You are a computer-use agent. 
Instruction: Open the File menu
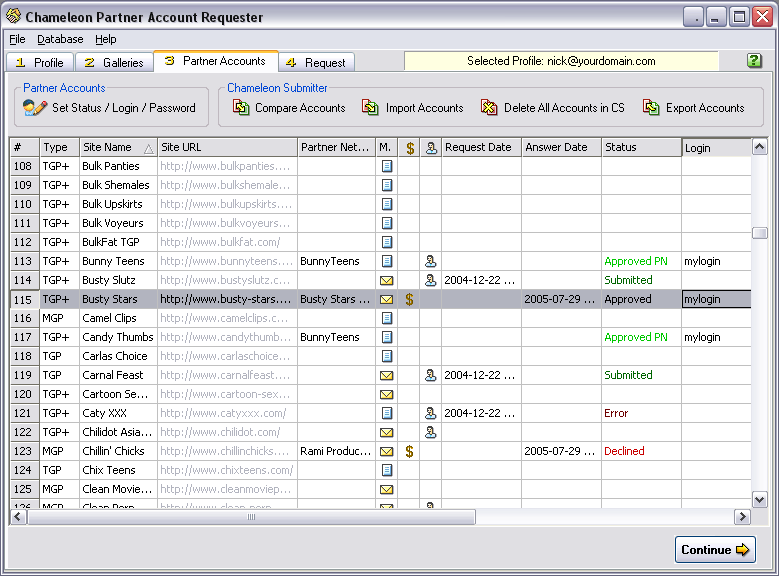coord(17,39)
